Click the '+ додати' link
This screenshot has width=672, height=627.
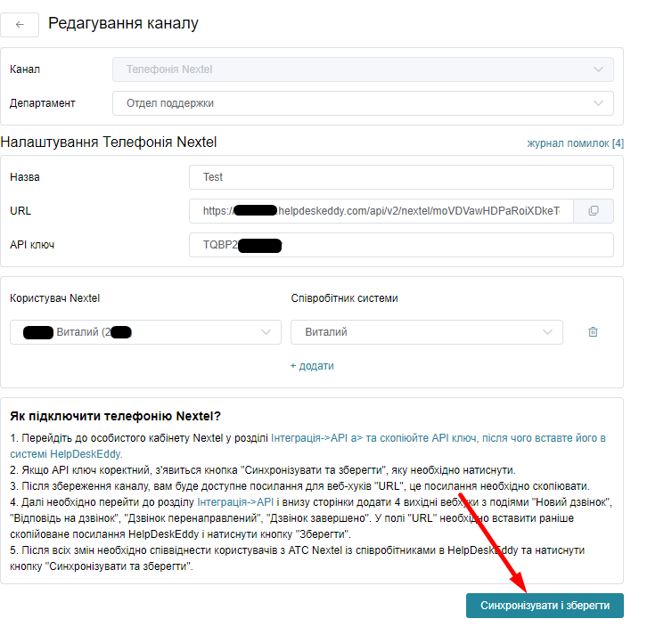(312, 366)
